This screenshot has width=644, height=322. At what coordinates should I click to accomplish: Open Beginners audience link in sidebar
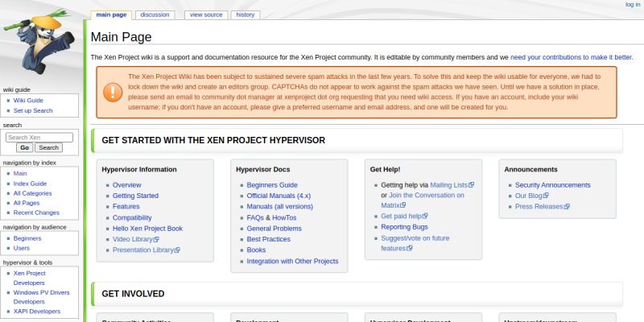[27, 238]
